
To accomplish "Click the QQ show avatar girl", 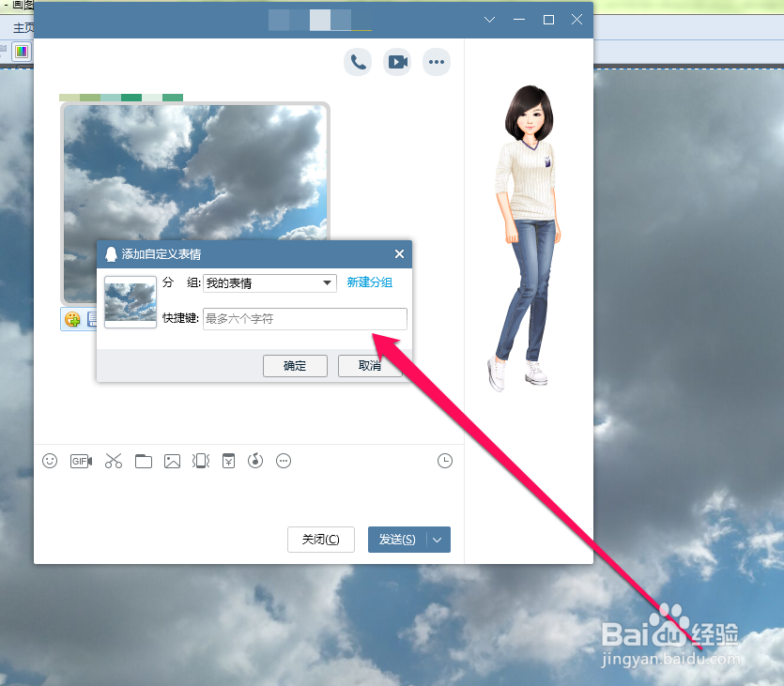I will [526, 237].
